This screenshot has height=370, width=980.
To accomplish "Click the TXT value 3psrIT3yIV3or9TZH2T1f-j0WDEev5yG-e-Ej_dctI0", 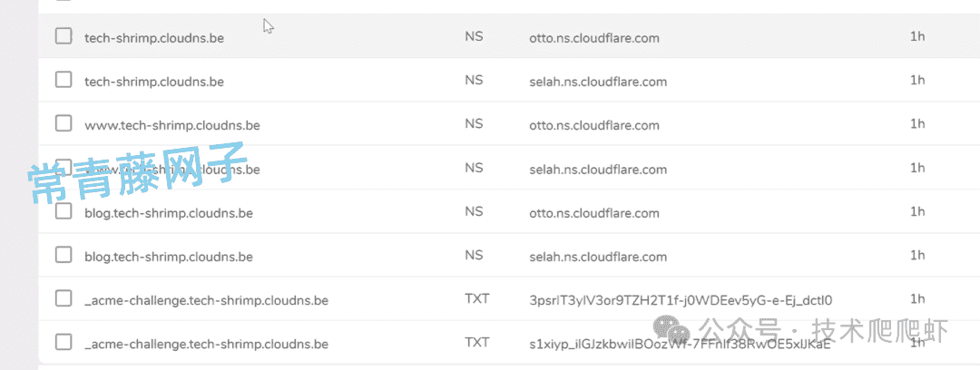I will tap(681, 301).
